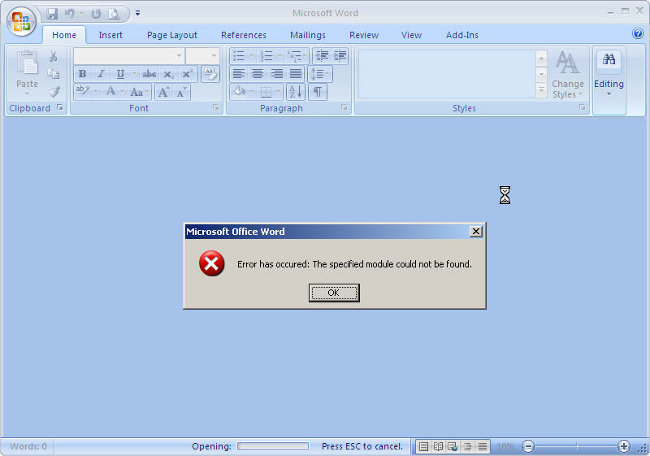Select the Format Painter brush
Image resolution: width=650 pixels, height=456 pixels.
point(53,92)
